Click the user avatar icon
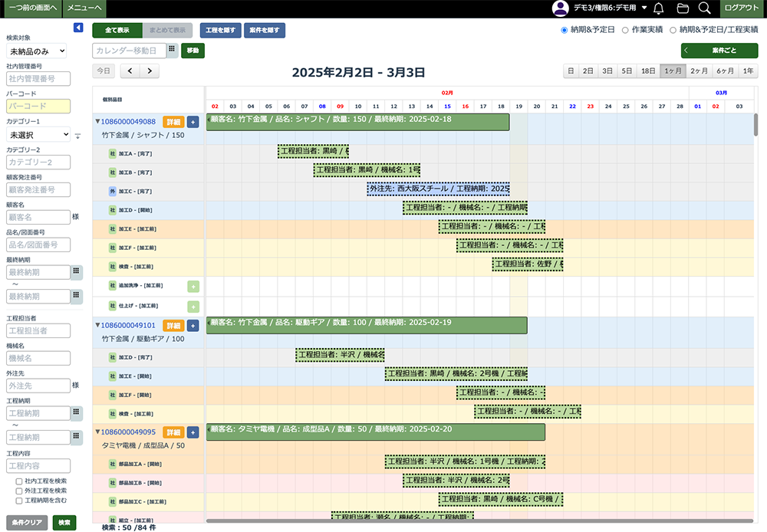This screenshot has width=767, height=532. [561, 8]
